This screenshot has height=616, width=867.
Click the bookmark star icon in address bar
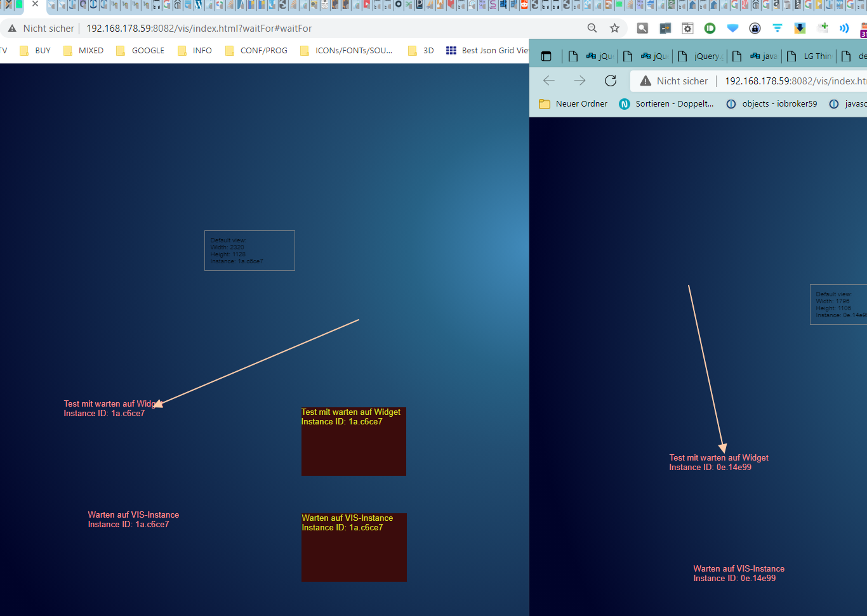tap(614, 28)
